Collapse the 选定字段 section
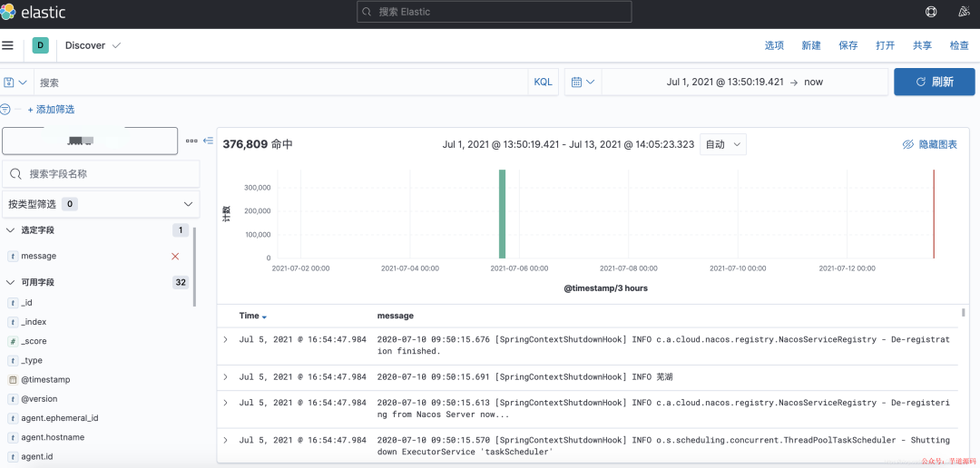 click(10, 230)
